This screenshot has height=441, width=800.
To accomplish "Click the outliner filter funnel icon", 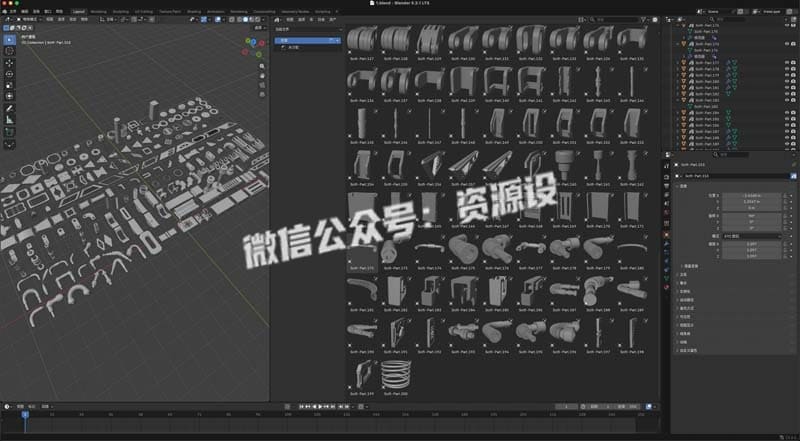I will pyautogui.click(x=786, y=19).
